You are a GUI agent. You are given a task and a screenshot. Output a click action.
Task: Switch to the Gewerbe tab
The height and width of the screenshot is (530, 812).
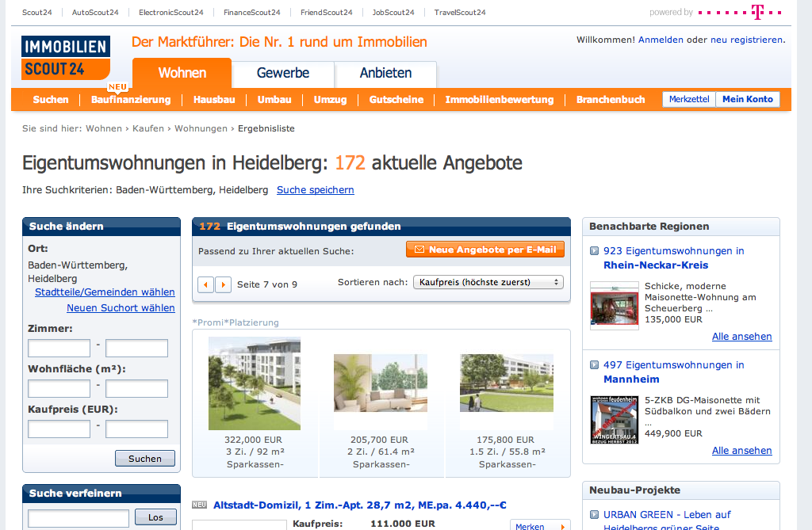(283, 73)
